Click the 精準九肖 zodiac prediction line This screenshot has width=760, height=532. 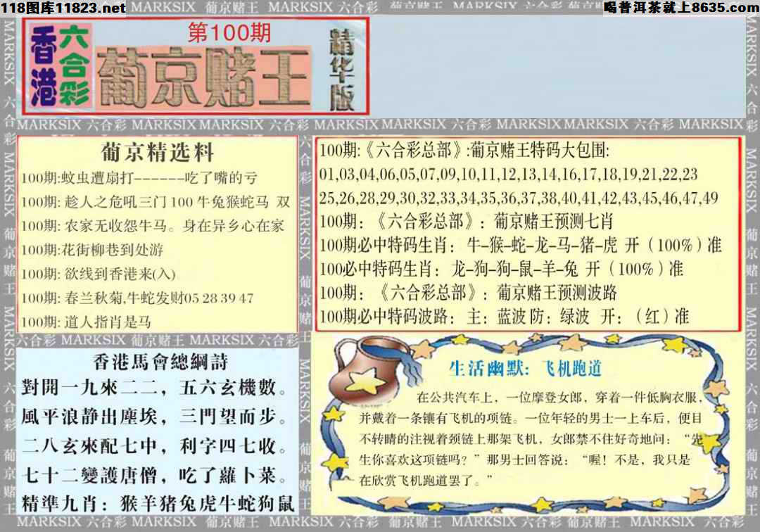[x=158, y=503]
